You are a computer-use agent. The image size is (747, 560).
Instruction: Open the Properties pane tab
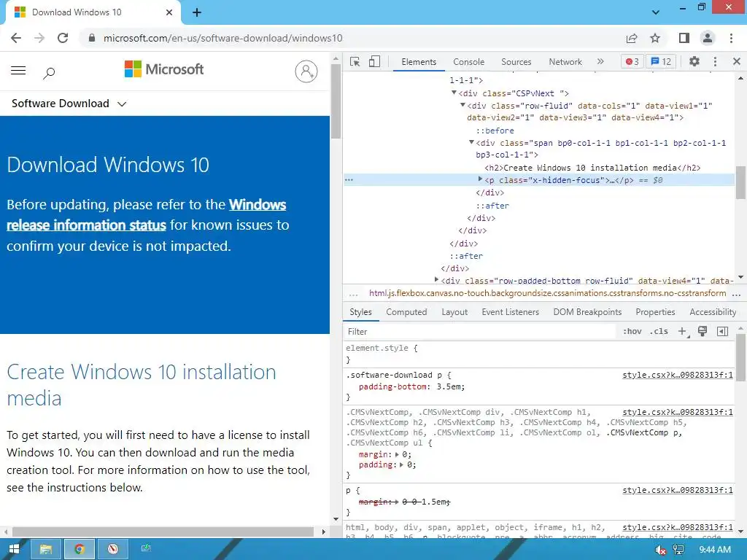pyautogui.click(x=655, y=312)
